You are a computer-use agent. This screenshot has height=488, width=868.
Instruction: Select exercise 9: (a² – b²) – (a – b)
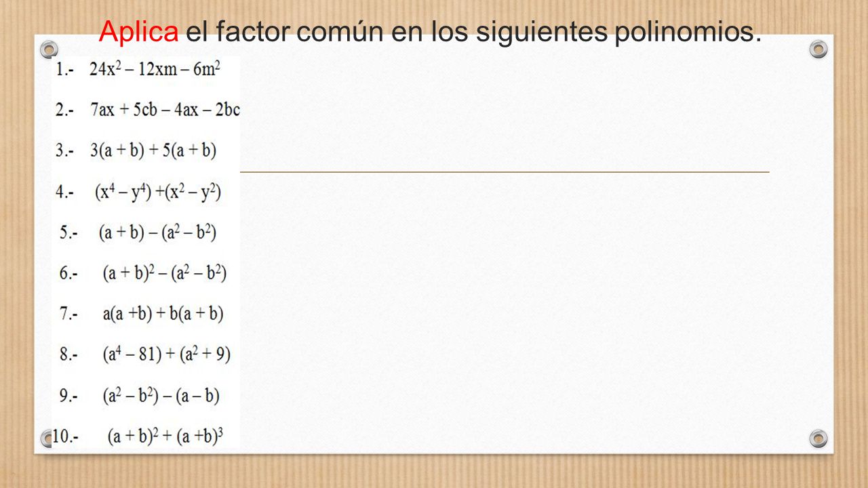(x=161, y=395)
